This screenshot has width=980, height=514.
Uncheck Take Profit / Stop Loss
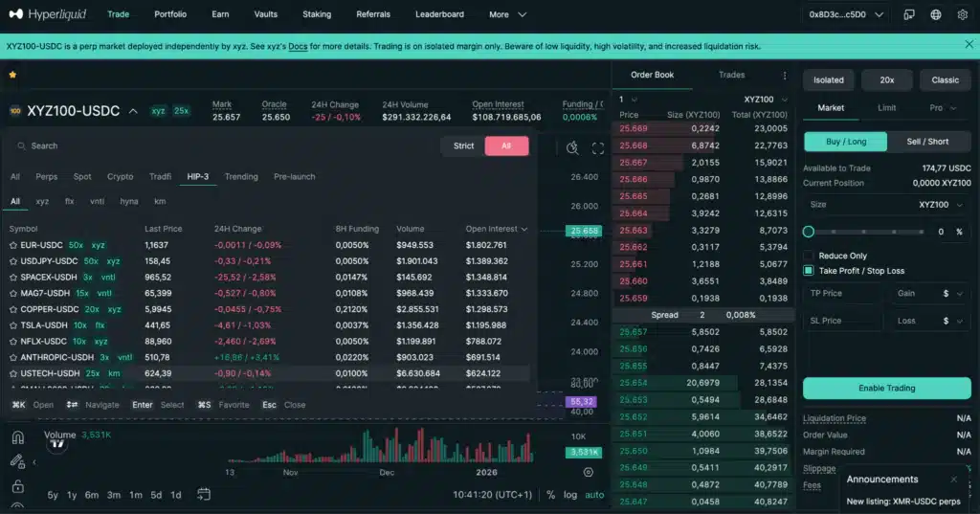(x=809, y=271)
